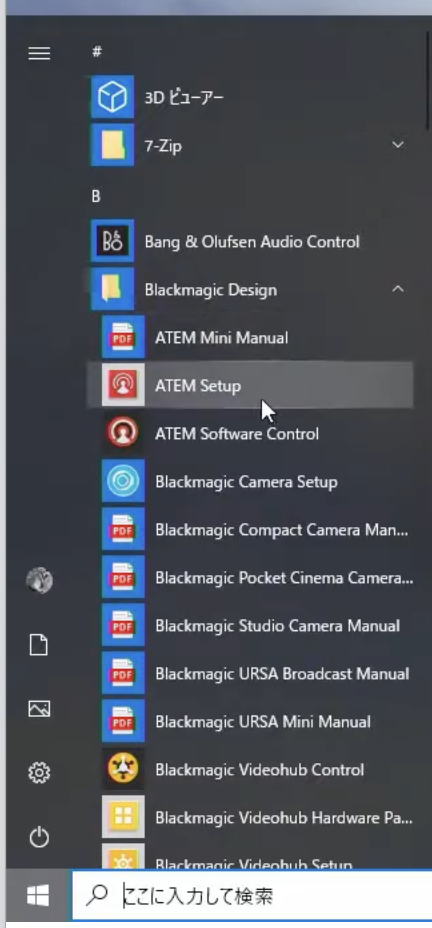Select 'Blackmagic Compact Camera Man...' text

click(x=282, y=530)
